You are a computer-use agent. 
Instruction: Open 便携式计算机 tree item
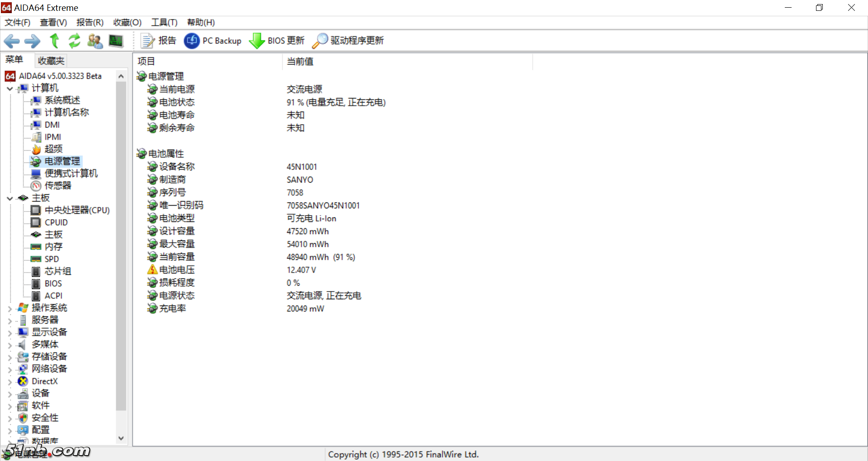click(x=71, y=174)
